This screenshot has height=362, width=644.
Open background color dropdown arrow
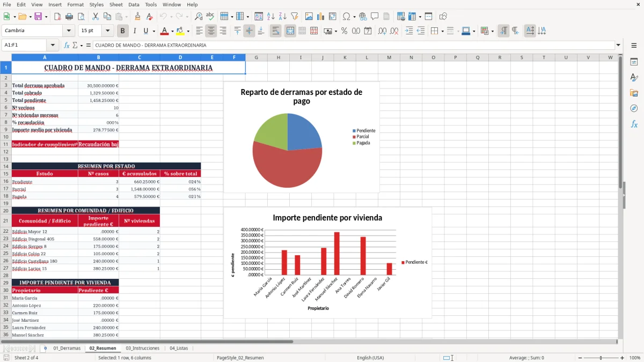tap(188, 31)
